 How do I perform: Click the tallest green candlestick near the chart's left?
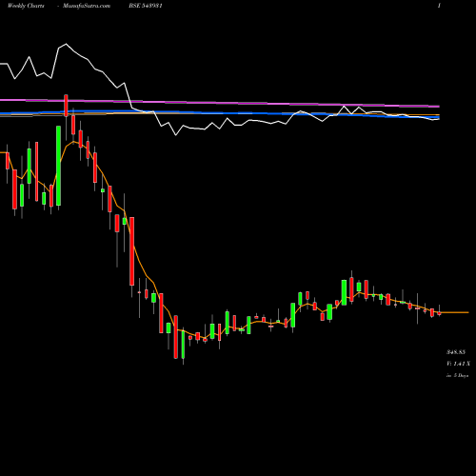click(58, 166)
